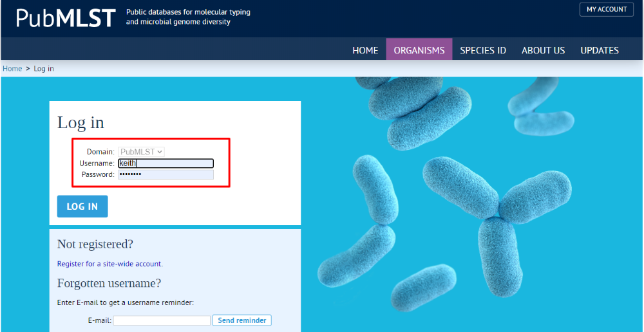
Task: Navigate to ABOUT US
Action: click(x=543, y=50)
